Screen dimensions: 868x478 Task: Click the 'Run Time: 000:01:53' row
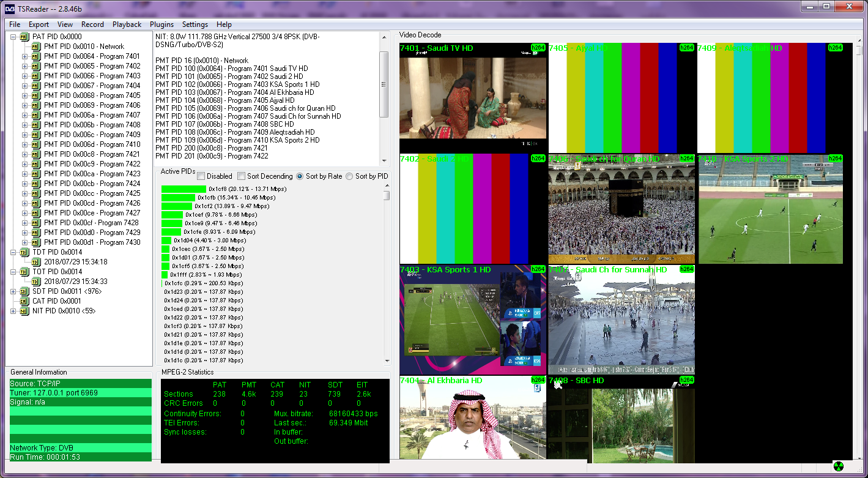pyautogui.click(x=80, y=457)
